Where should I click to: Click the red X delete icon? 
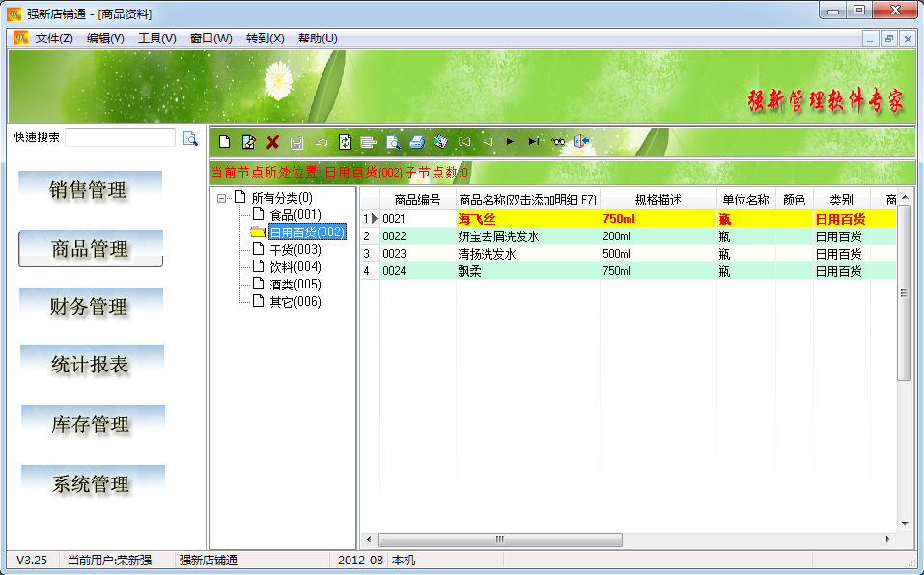272,142
